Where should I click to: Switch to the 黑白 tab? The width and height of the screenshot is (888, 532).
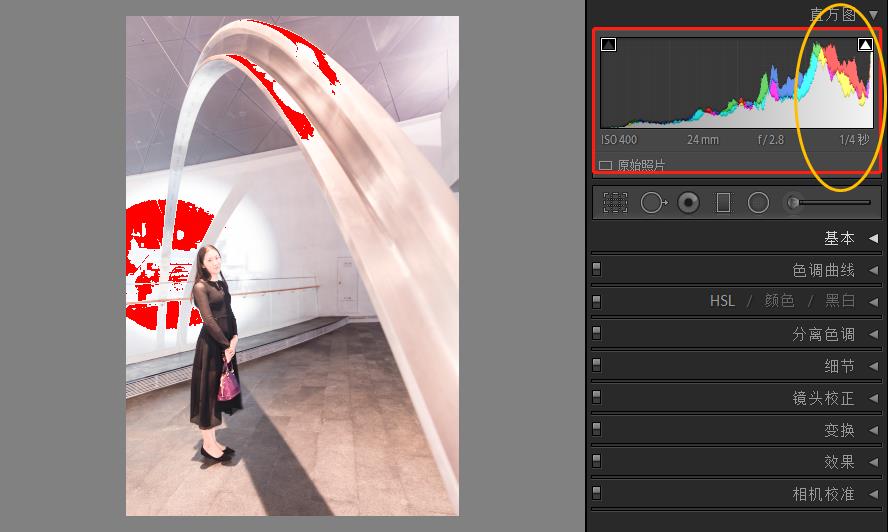tap(839, 301)
